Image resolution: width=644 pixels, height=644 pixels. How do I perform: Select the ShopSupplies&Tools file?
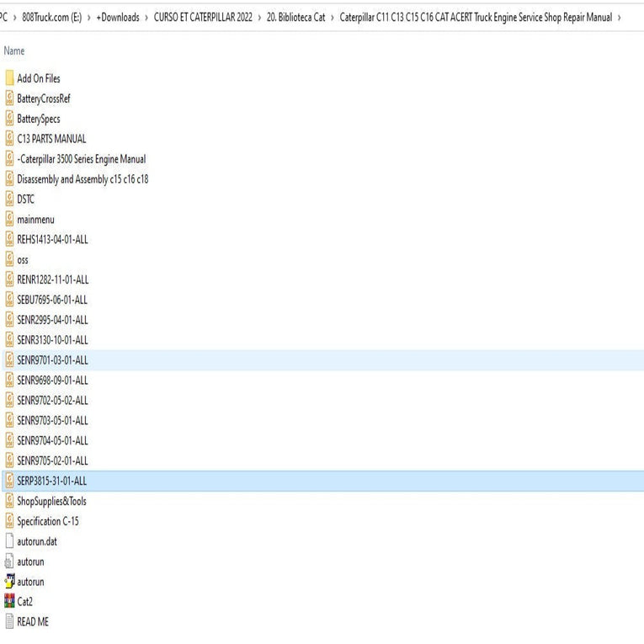51,501
